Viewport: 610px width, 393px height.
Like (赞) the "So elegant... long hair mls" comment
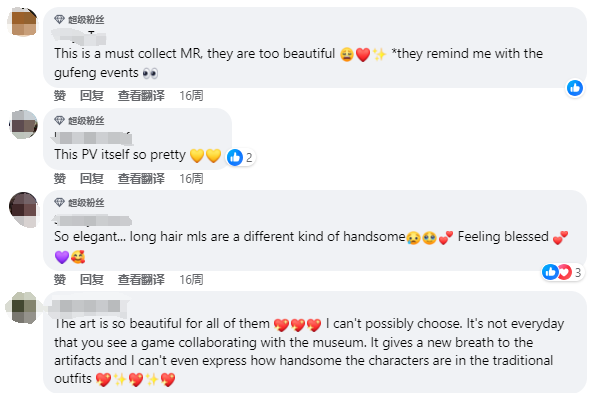tap(60, 279)
